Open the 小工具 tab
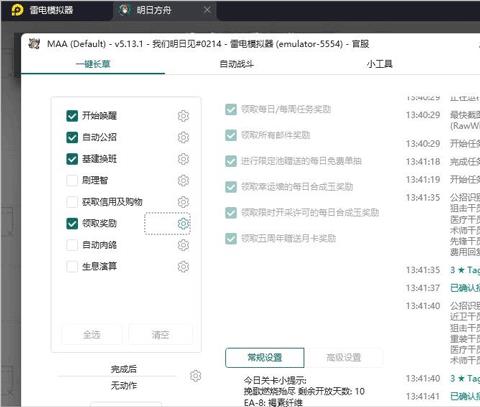The height and width of the screenshot is (407, 480). [380, 64]
